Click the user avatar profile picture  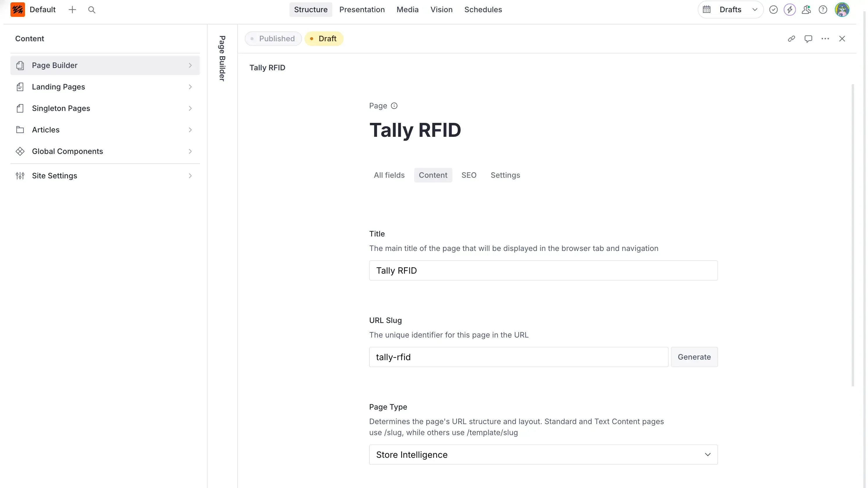tap(842, 9)
